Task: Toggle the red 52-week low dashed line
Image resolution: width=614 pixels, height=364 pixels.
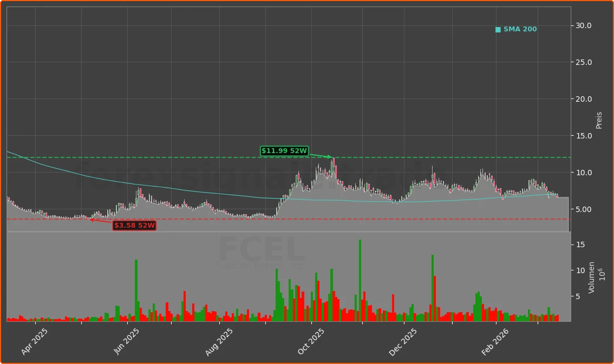Action: click(379, 219)
